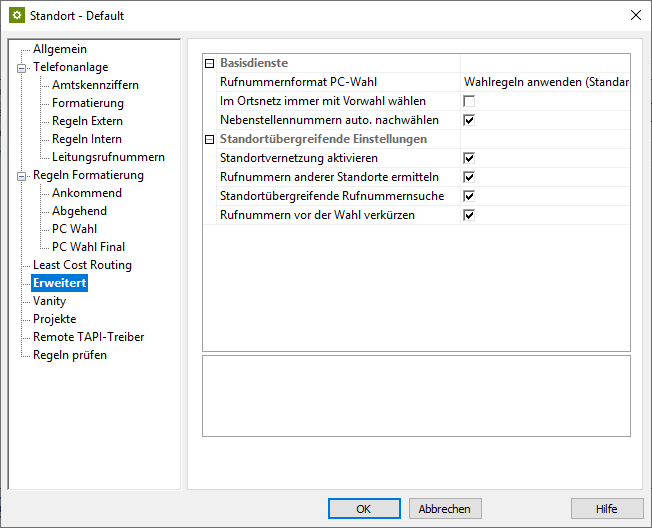Uncheck 'Standortvernetzung aktivieren'

tap(468, 158)
